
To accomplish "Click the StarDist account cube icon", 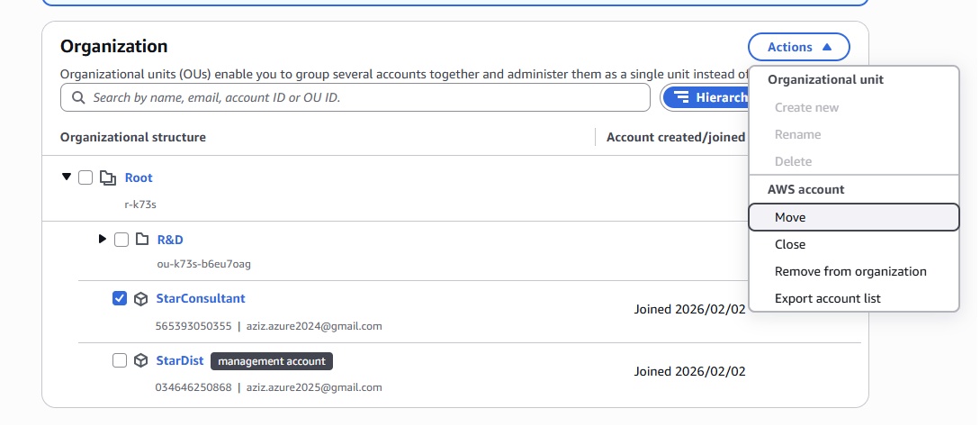I will pos(141,361).
